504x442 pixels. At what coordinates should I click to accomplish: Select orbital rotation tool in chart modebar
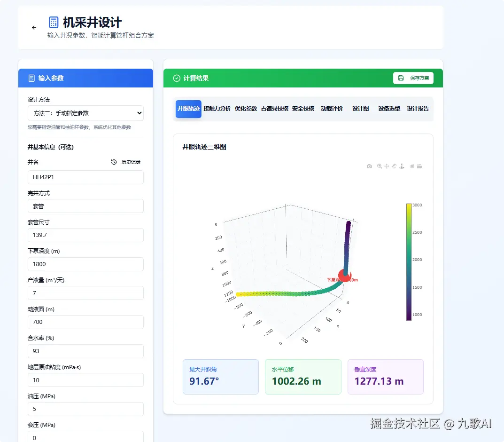pos(394,166)
